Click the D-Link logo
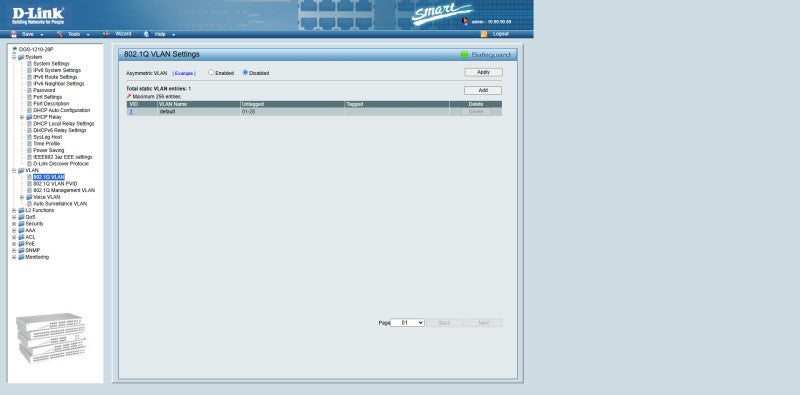The height and width of the screenshot is (395, 800). click(38, 16)
